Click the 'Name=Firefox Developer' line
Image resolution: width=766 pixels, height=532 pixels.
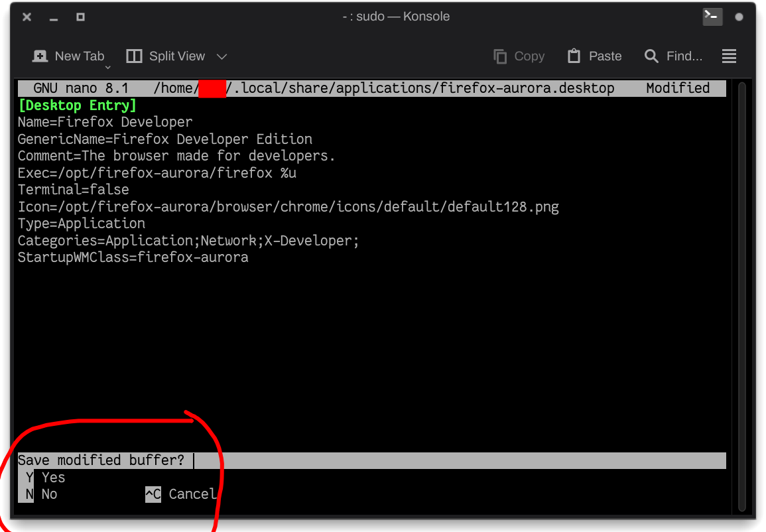105,122
